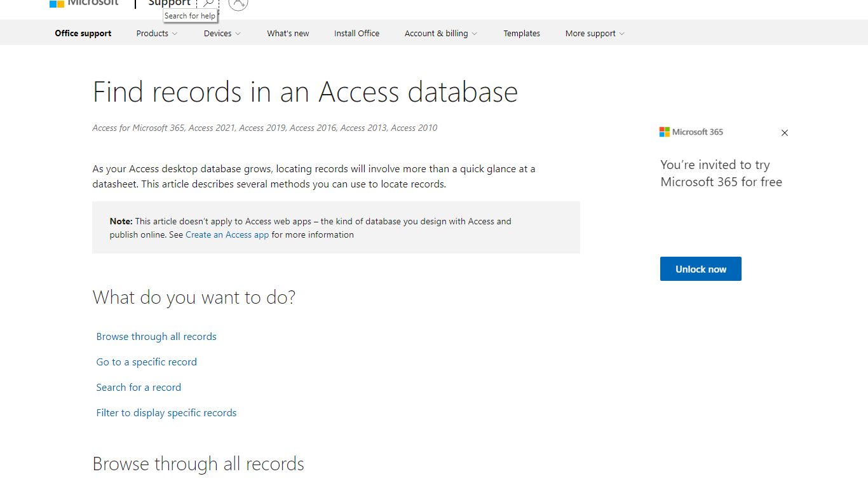
Task: Jump to Filter to display specific records
Action: click(x=166, y=412)
